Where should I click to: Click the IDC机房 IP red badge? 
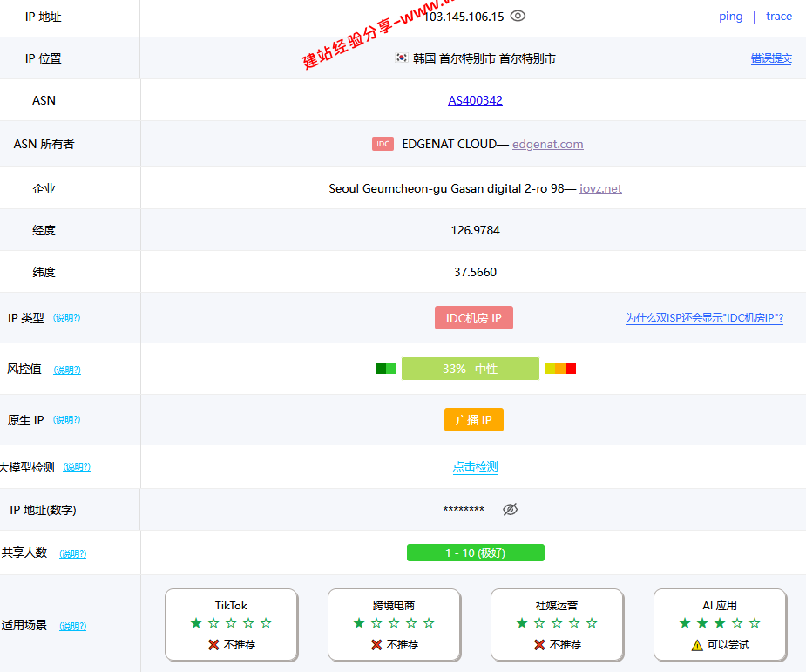click(x=474, y=318)
